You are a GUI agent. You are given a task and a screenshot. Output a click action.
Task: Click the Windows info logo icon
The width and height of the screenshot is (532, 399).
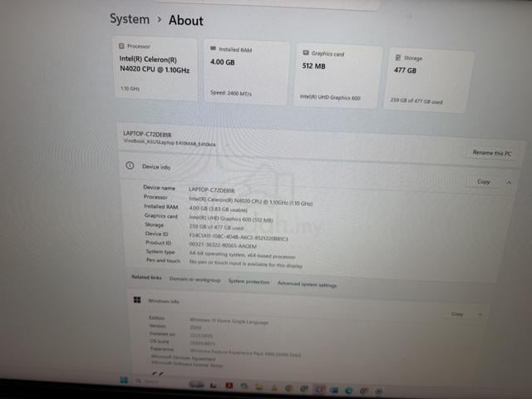pos(137,299)
